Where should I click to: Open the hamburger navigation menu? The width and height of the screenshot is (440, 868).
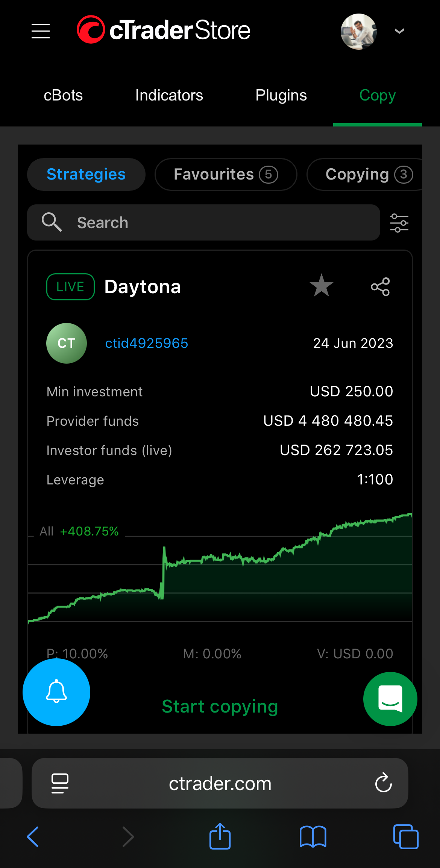(x=41, y=31)
